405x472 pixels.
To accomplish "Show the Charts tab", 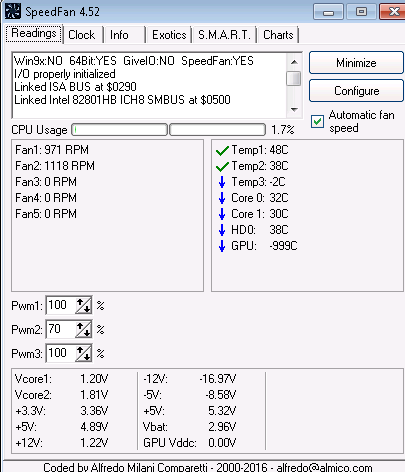I will (x=278, y=35).
